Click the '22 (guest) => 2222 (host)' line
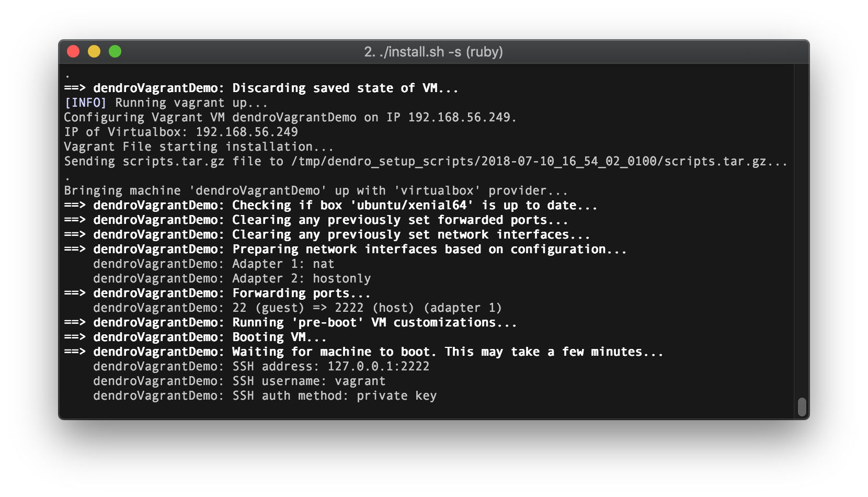The image size is (868, 497). point(298,308)
